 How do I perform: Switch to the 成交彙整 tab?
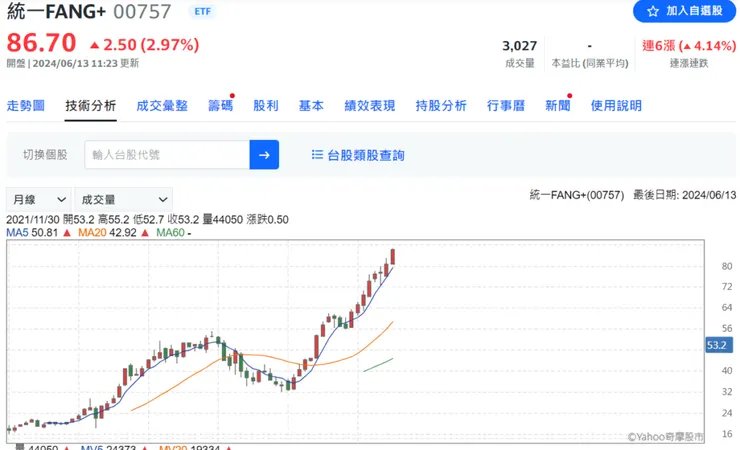[x=162, y=106]
